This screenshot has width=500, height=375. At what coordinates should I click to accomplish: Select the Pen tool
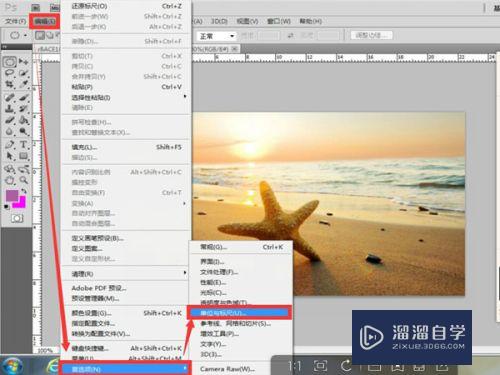pyautogui.click(x=10, y=145)
